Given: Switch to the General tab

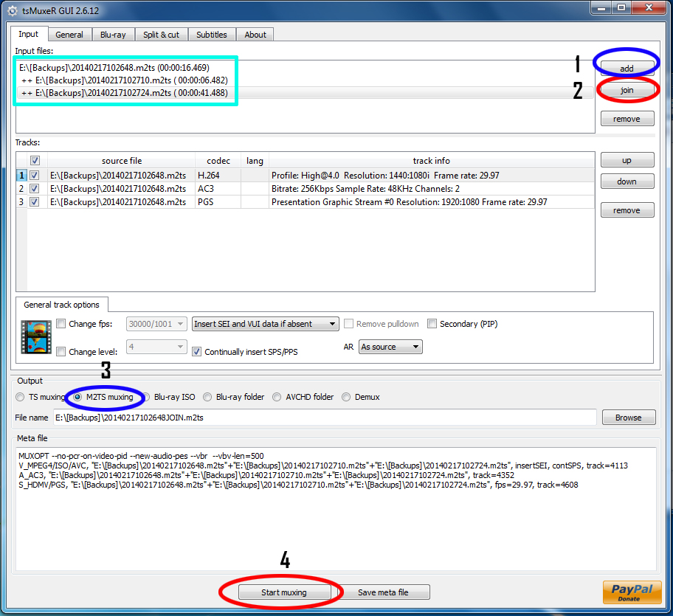Looking at the screenshot, I should (x=69, y=35).
